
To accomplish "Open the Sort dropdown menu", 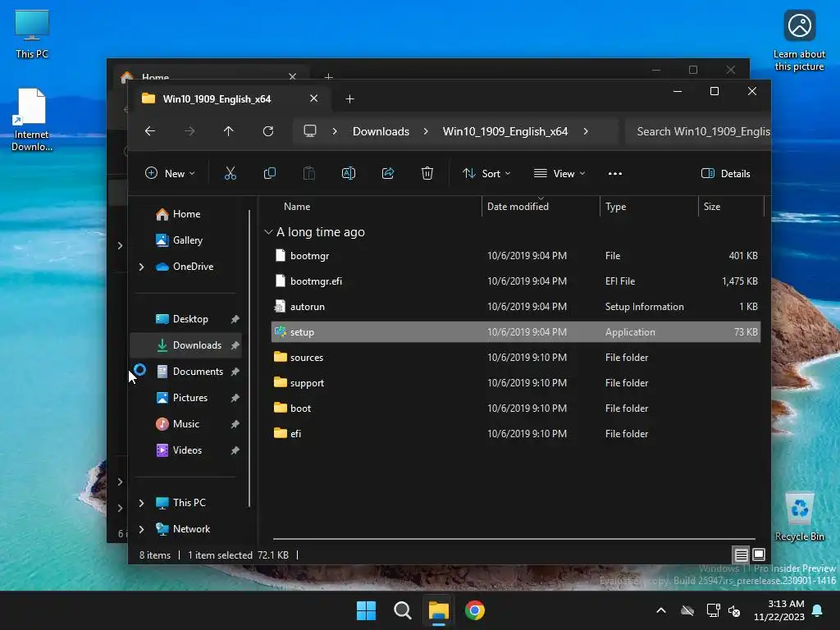I will (486, 174).
